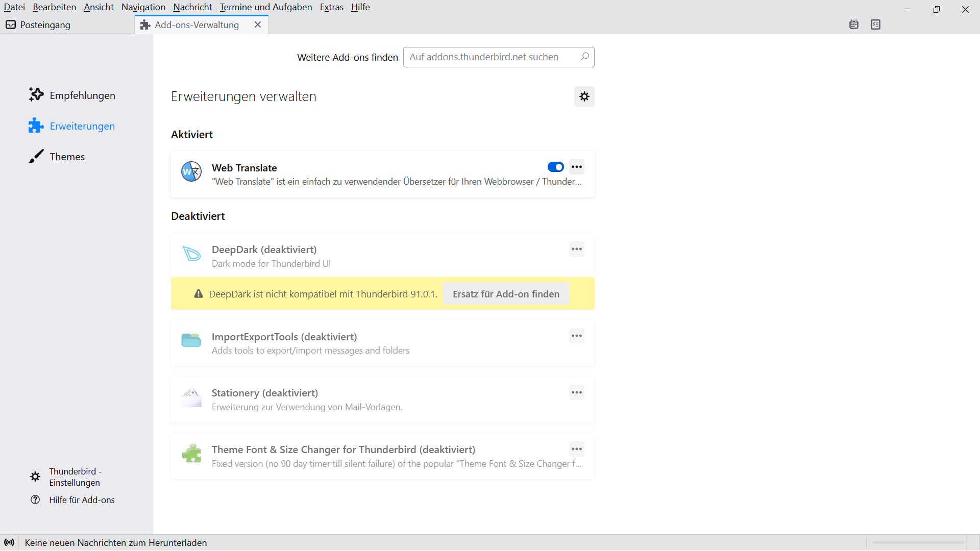This screenshot has height=551, width=980.
Task: Open the Navigation menu
Action: [x=143, y=7]
